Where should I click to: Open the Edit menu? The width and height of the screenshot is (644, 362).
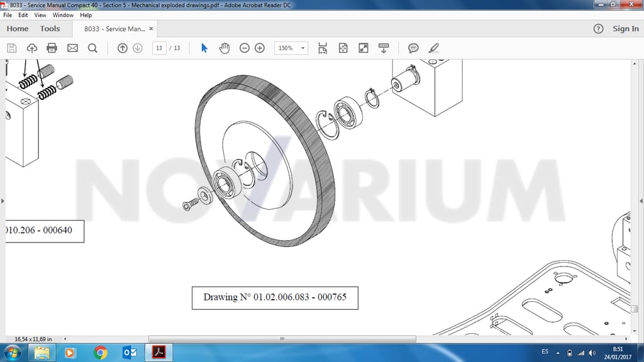click(x=23, y=15)
